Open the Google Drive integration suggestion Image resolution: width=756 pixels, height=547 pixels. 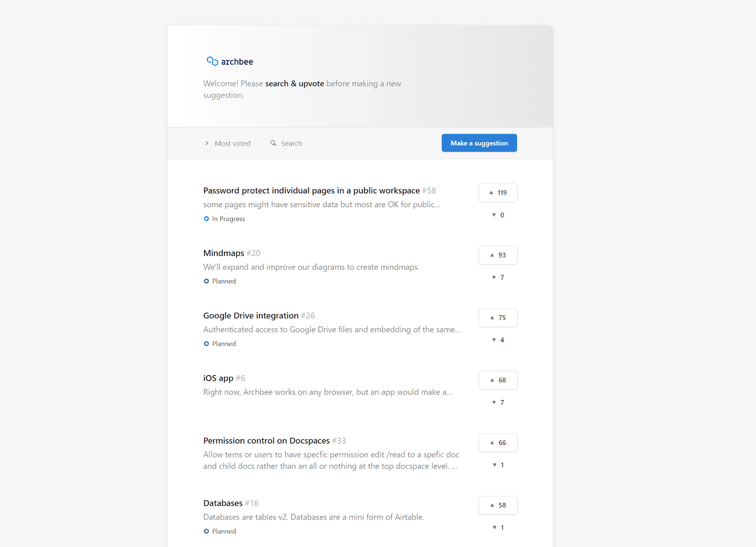(250, 316)
